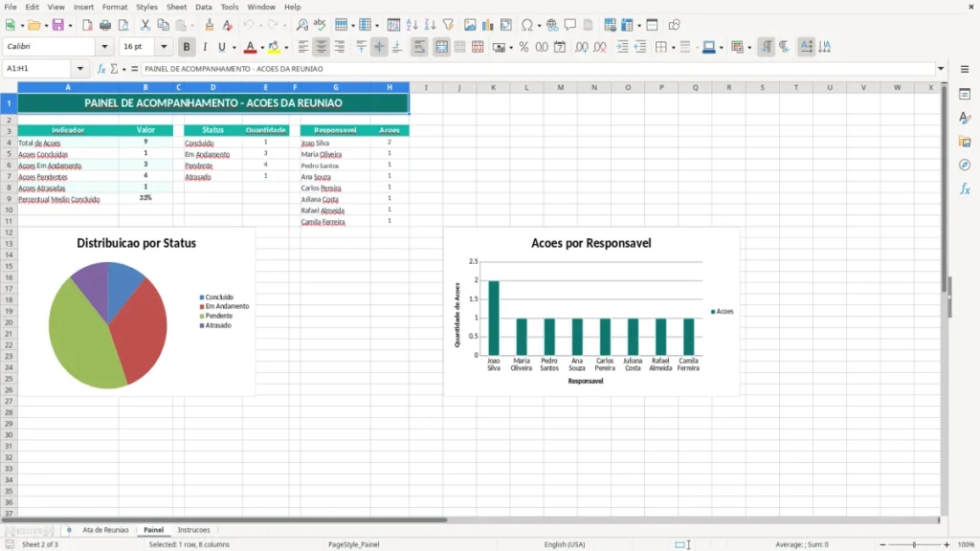The image size is (980, 551).
Task: Open sidebar Navigator compass icon
Action: click(x=965, y=165)
